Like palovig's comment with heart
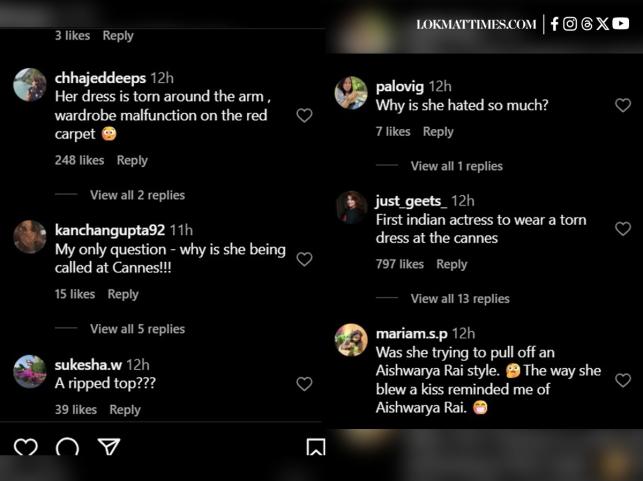The width and height of the screenshot is (643, 481). pyautogui.click(x=623, y=105)
